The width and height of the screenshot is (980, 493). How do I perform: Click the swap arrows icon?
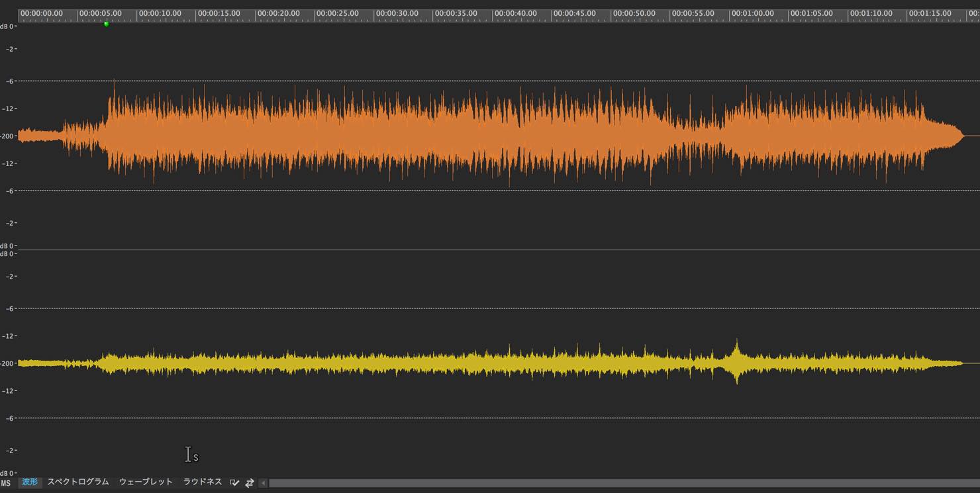[250, 483]
